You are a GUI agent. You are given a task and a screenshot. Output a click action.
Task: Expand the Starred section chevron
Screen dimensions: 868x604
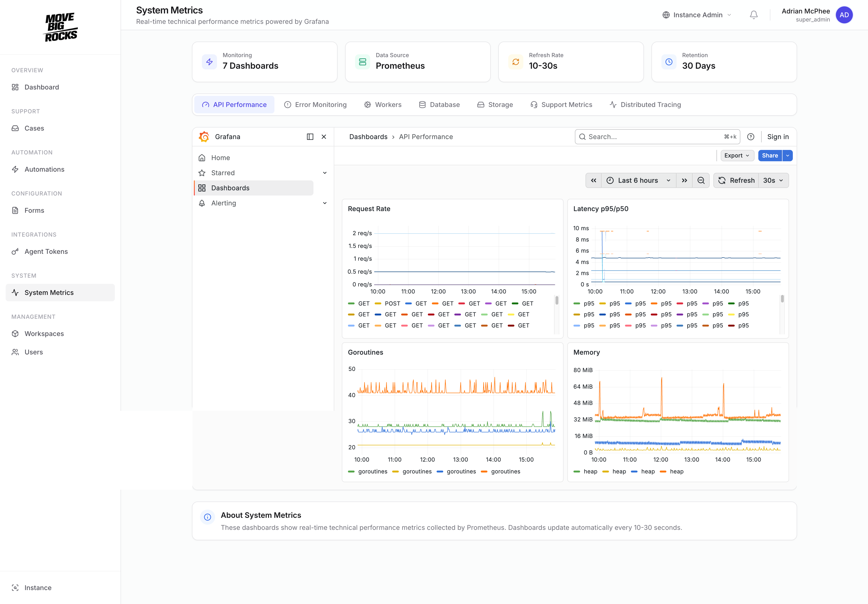325,173
